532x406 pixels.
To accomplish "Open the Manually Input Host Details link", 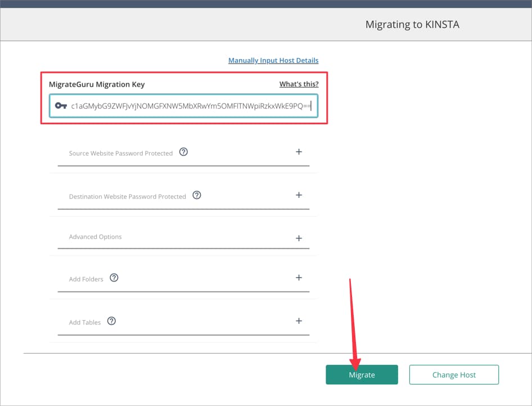I will 273,60.
